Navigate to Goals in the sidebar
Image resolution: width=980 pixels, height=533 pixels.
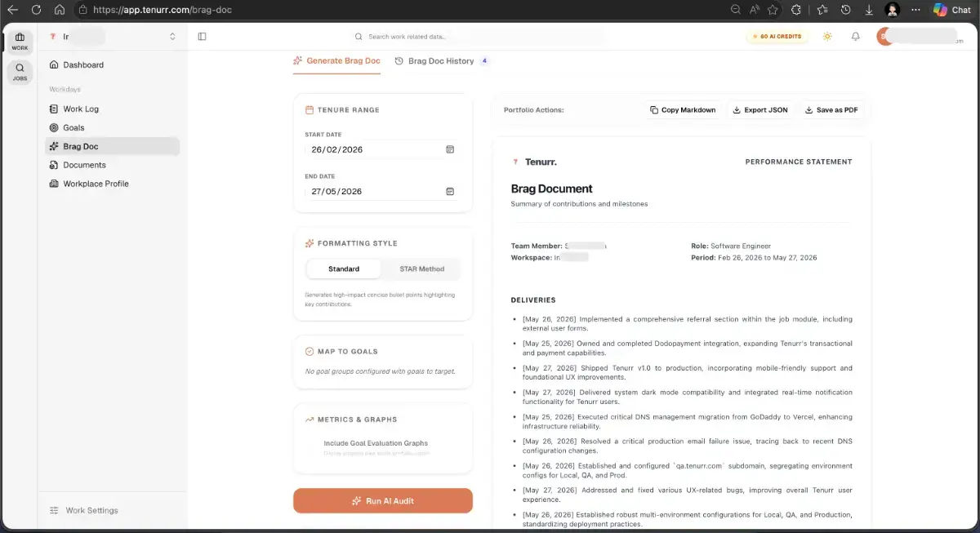(110, 127)
